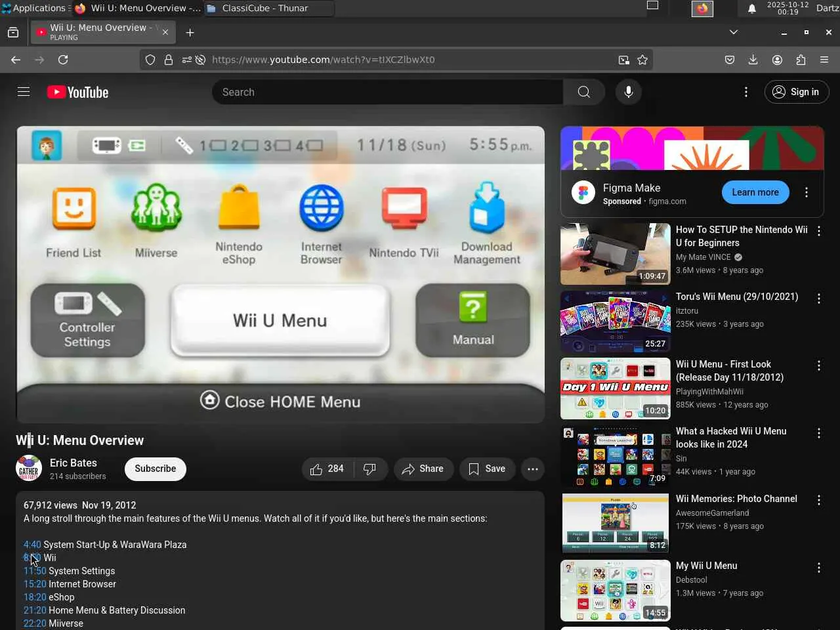
Task: View site security lock info
Action: [169, 60]
